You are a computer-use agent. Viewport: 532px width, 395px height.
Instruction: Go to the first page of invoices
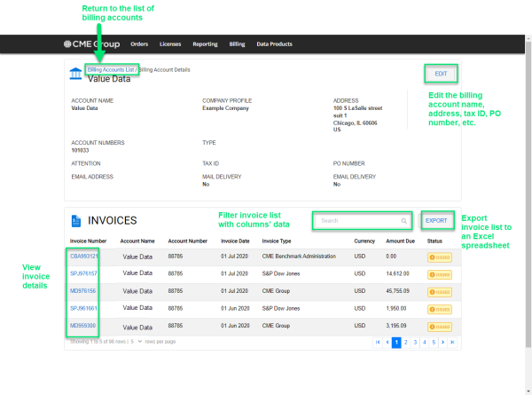coord(379,342)
